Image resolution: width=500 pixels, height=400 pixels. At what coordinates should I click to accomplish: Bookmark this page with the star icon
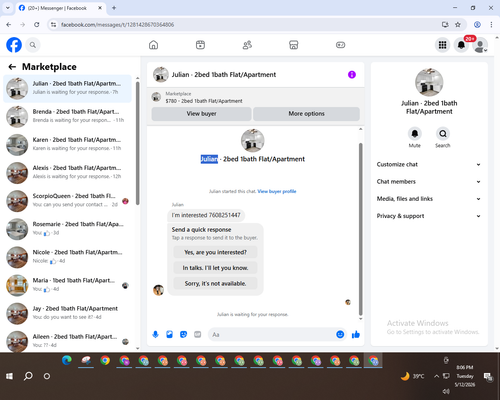[458, 25]
